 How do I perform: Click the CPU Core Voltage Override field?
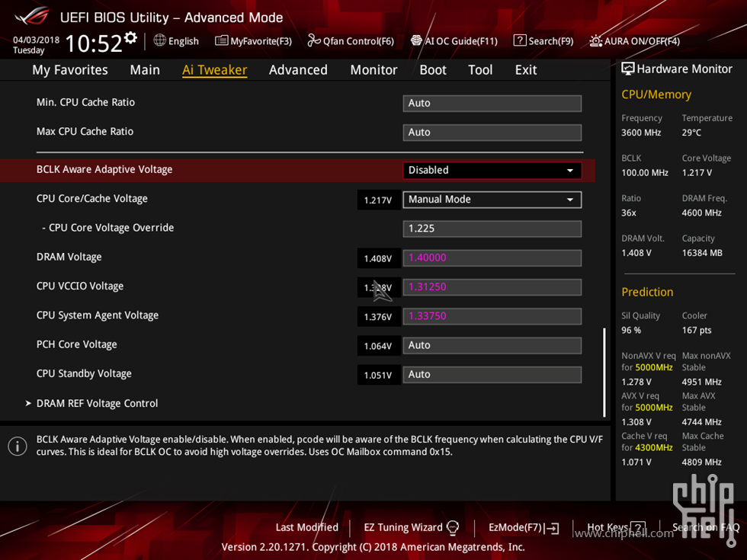tap(492, 229)
